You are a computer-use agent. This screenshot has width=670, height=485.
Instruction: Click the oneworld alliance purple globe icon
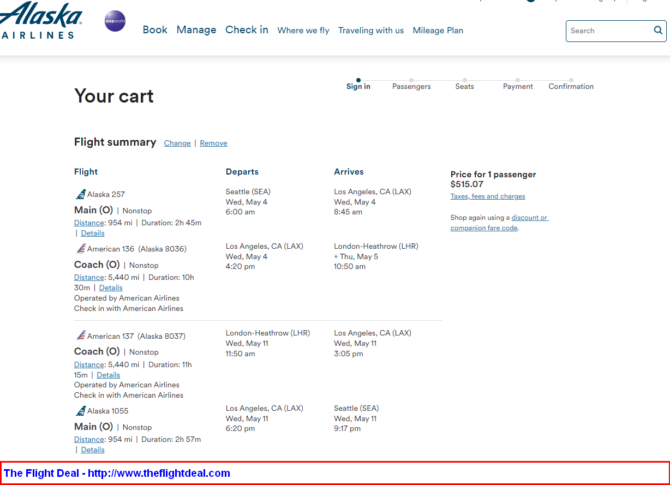click(115, 21)
